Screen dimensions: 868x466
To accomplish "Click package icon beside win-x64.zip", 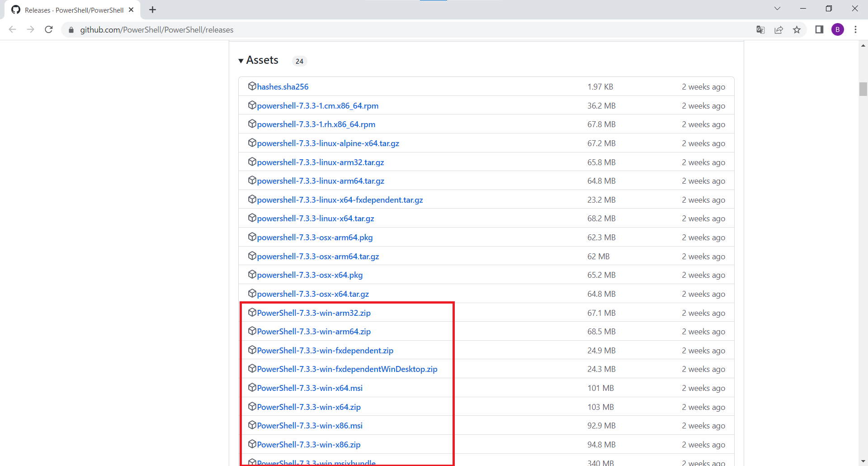I will (252, 406).
